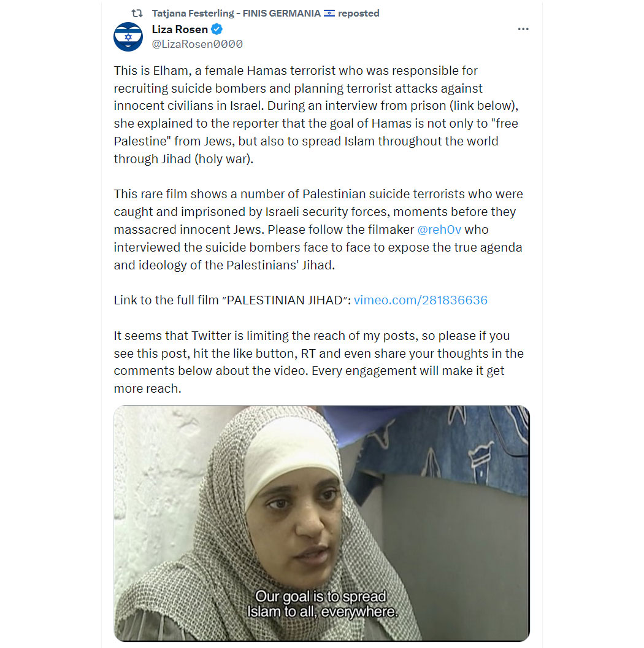Follow the @reh0v mention link

click(x=439, y=229)
